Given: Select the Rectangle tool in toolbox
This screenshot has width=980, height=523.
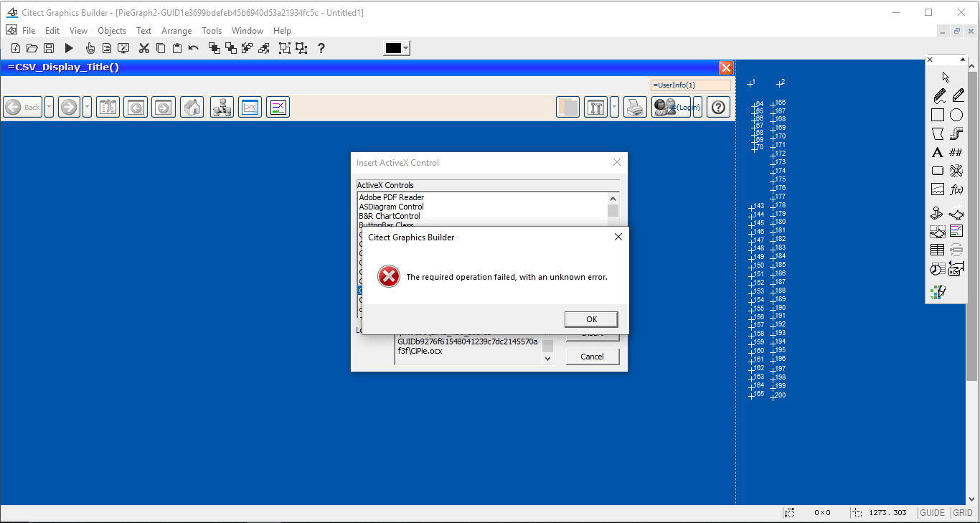Looking at the screenshot, I should pos(938,115).
